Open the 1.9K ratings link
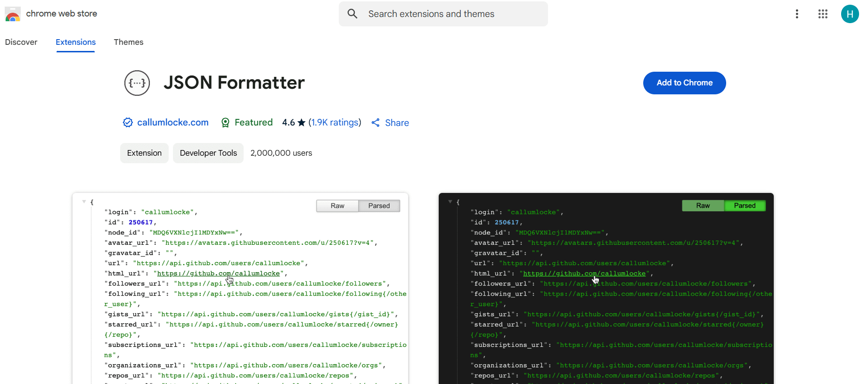Image resolution: width=868 pixels, height=384 pixels. tap(335, 123)
